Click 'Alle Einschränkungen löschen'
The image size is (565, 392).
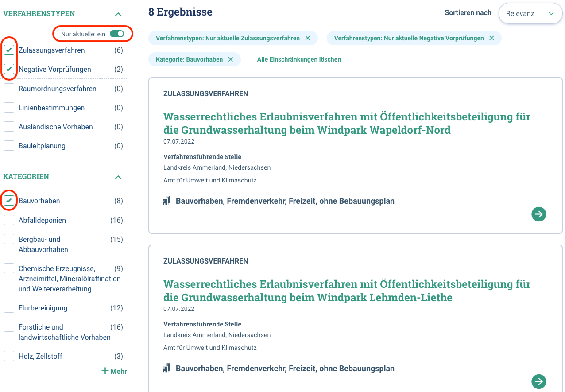(299, 59)
